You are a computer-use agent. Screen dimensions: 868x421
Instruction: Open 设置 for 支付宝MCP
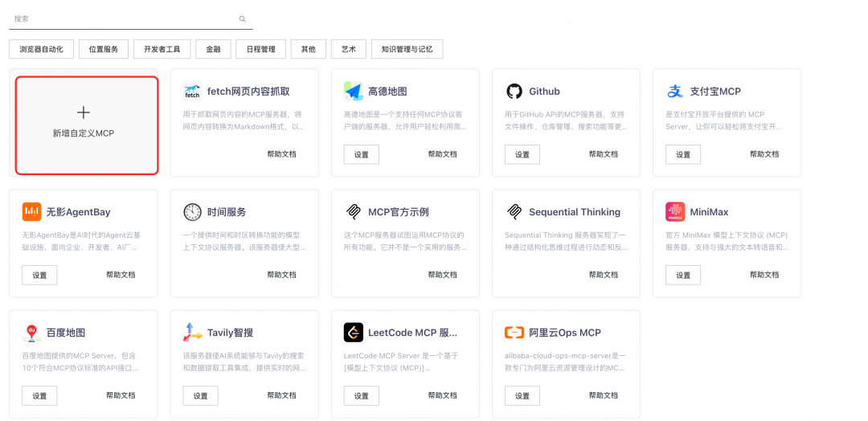683,155
